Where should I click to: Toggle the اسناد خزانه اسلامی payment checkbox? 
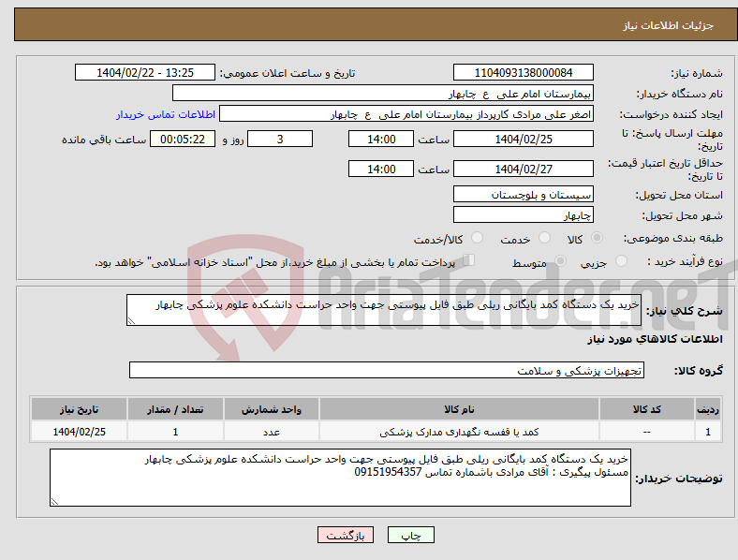(x=468, y=260)
